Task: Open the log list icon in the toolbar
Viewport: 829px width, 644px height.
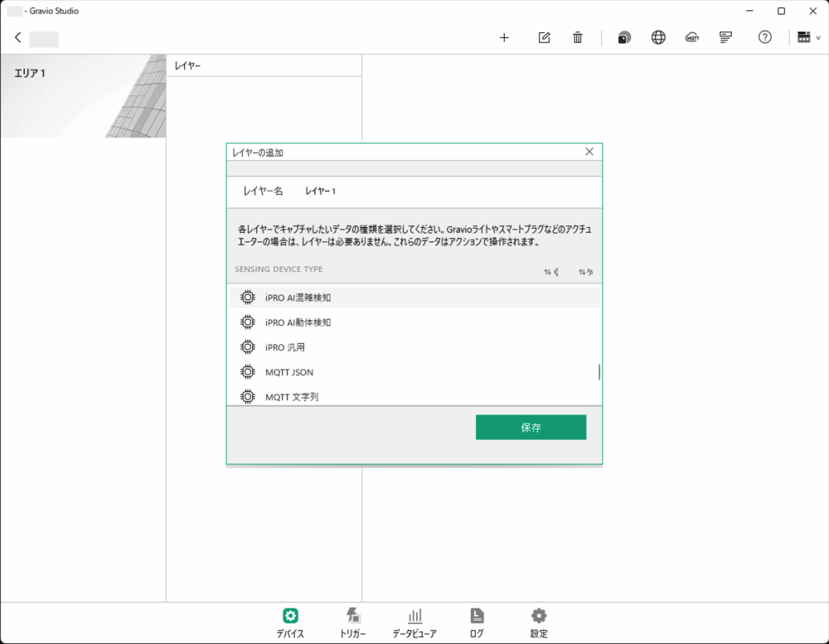Action: click(725, 37)
